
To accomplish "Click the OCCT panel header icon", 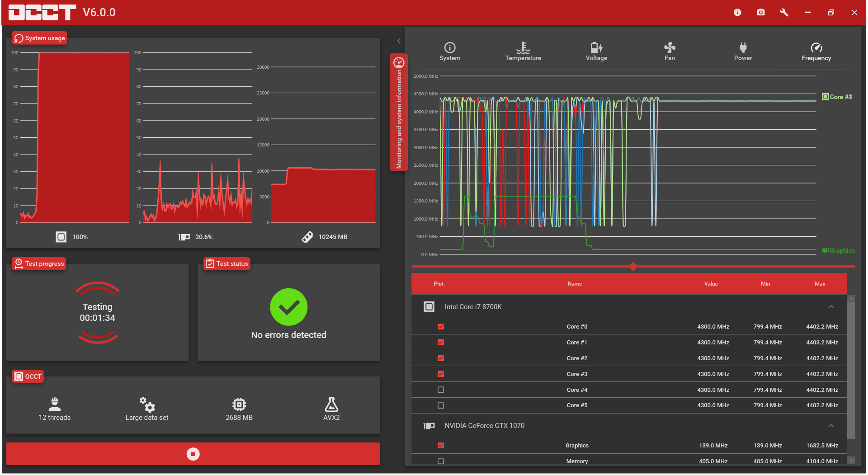I will (19, 376).
